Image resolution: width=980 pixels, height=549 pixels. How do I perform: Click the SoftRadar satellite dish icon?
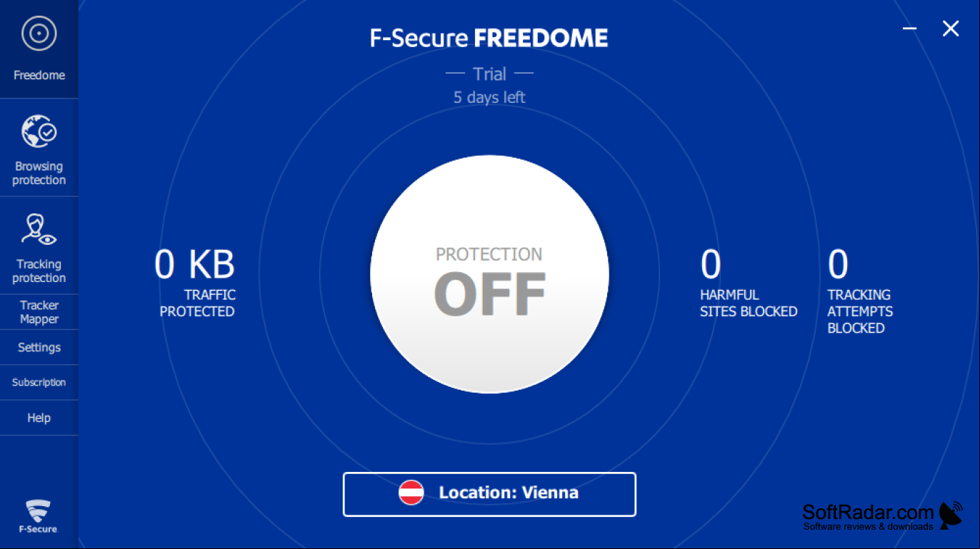[x=950, y=515]
